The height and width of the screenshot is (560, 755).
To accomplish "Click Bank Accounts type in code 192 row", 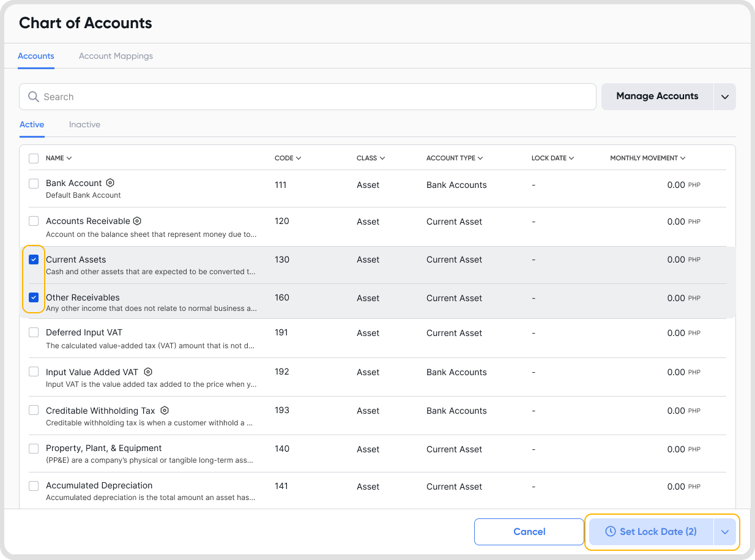I will point(456,372).
